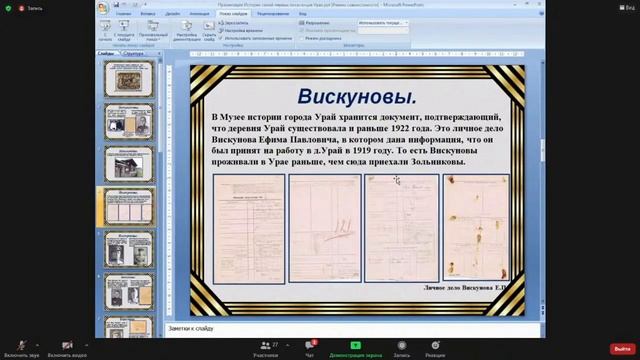Screen dimensions: 640x360
Task: Close the slides thumbnail pane
Action: (159, 53)
